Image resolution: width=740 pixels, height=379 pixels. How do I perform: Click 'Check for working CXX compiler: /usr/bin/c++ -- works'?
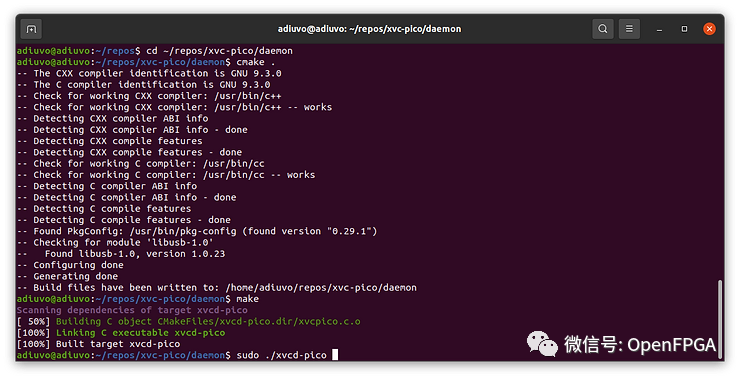pyautogui.click(x=175, y=107)
